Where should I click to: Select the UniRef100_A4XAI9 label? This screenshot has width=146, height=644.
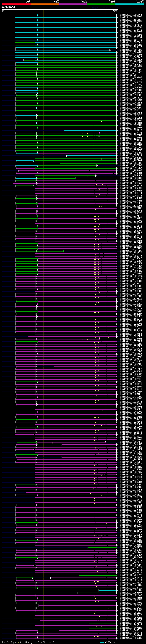pyautogui.click(x=131, y=301)
